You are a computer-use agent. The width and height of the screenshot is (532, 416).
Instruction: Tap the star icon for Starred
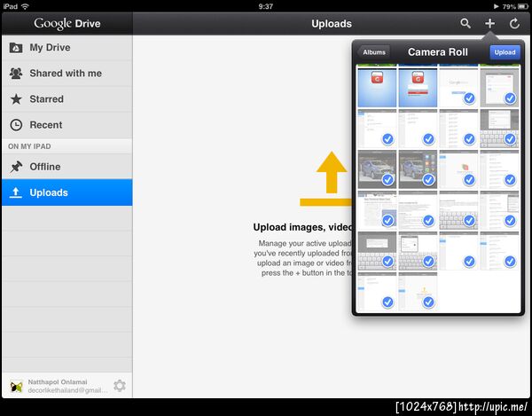click(16, 99)
